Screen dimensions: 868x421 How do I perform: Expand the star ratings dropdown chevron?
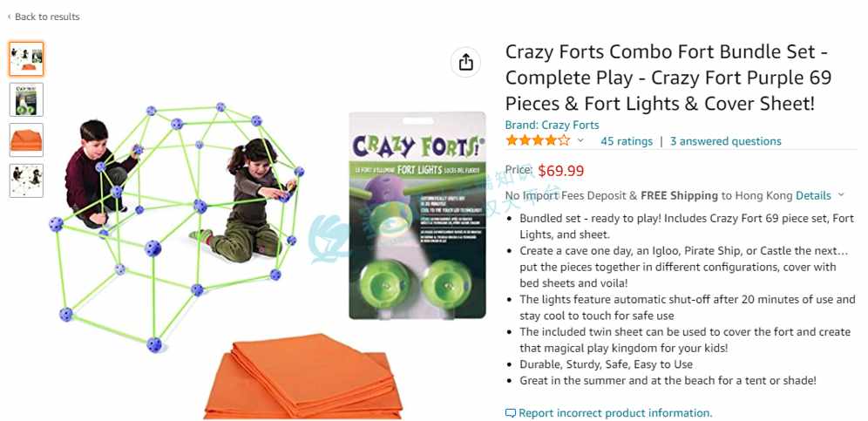(580, 140)
